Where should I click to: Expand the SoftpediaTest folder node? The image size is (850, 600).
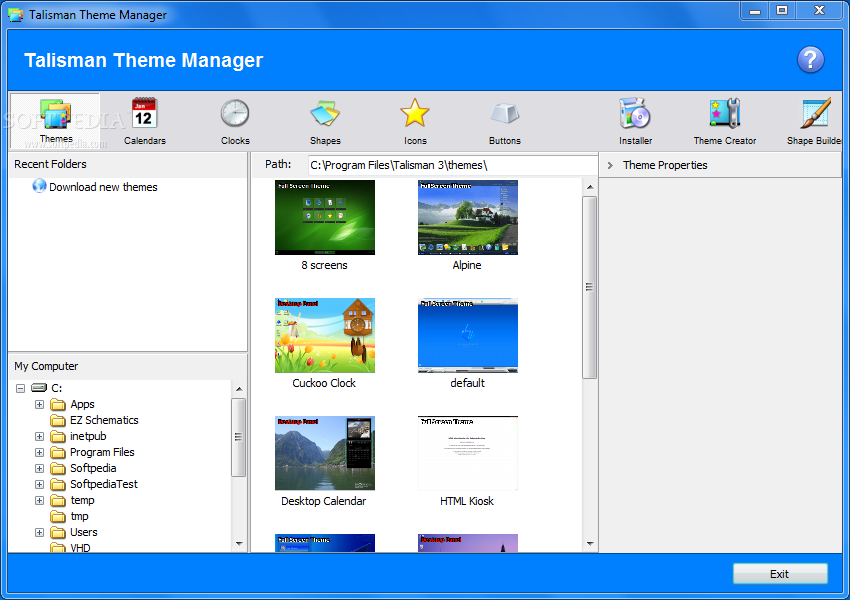[40, 484]
